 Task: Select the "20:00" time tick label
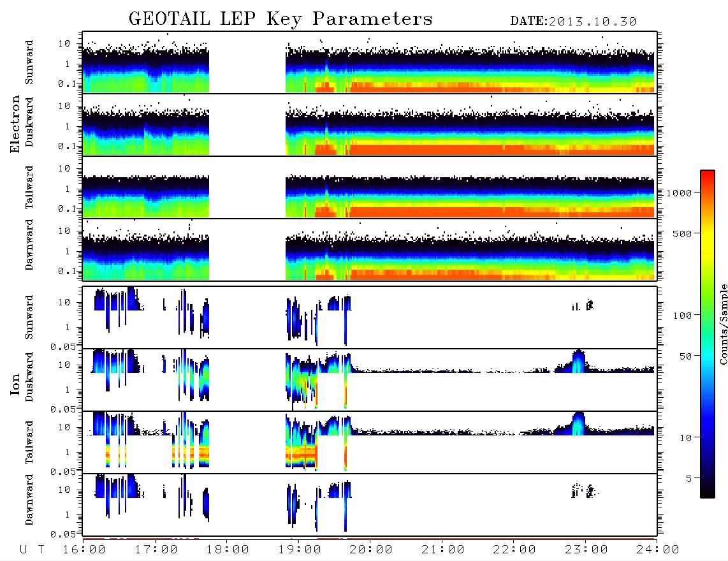(x=372, y=550)
